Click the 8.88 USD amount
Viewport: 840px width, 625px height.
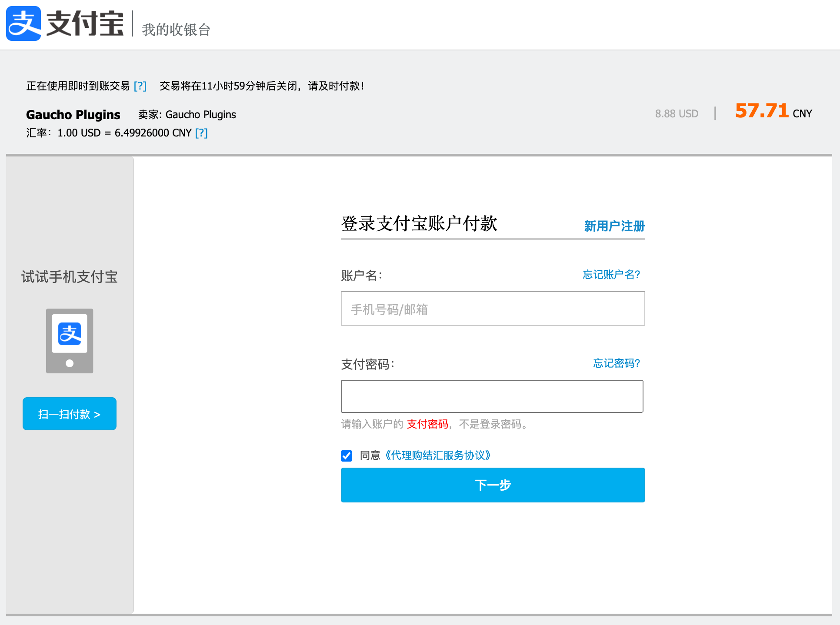point(677,114)
